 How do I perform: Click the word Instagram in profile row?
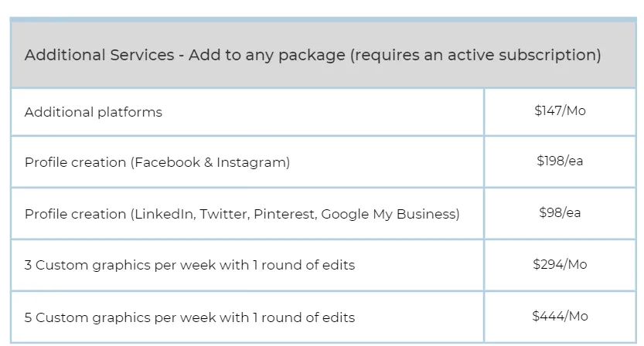click(x=251, y=163)
